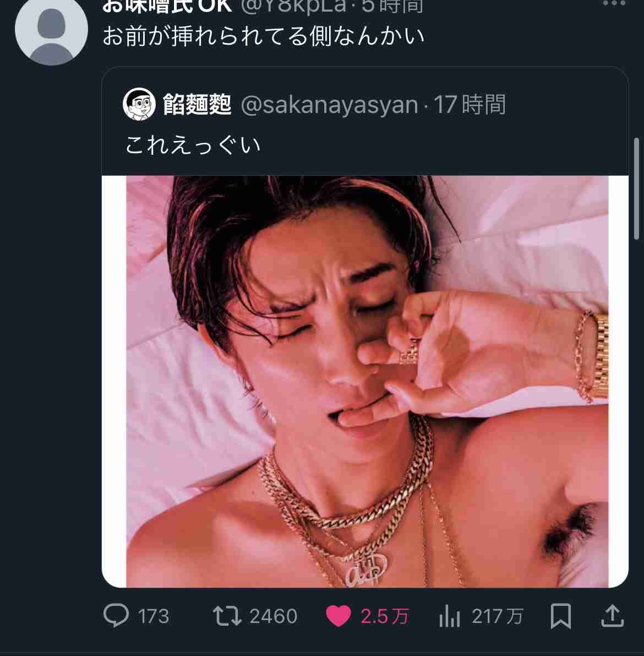This screenshot has width=644, height=656.
Task: Tap the main post text お前が挿れられてる側なんかい
Action: point(263,36)
